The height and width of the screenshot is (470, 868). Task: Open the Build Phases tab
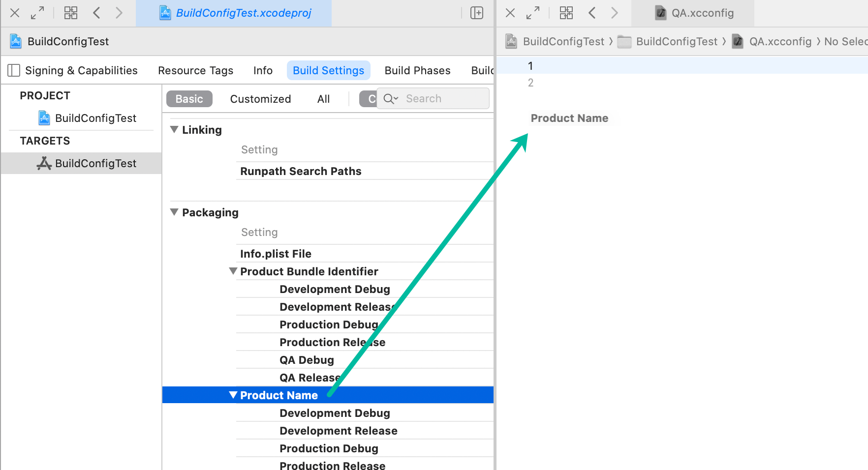pyautogui.click(x=417, y=70)
